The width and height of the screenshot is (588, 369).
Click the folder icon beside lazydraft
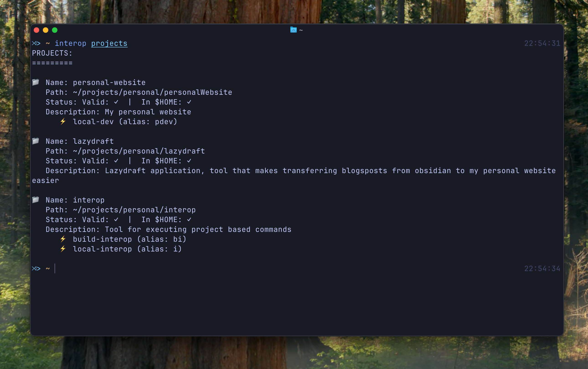click(36, 141)
